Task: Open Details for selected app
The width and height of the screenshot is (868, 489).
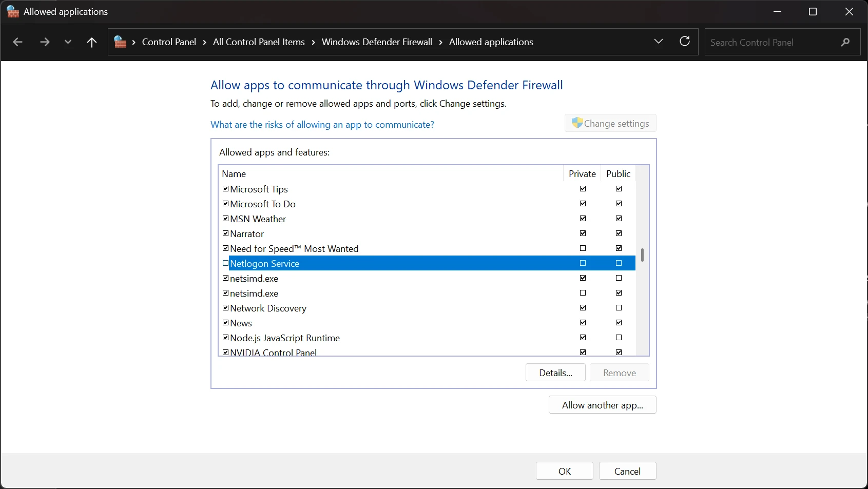Action: tap(555, 373)
